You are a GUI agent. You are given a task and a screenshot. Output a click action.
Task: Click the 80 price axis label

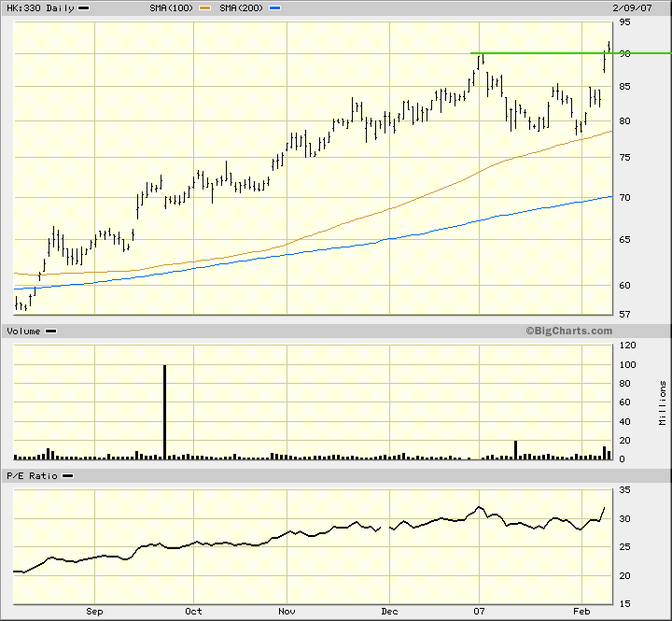(x=624, y=121)
